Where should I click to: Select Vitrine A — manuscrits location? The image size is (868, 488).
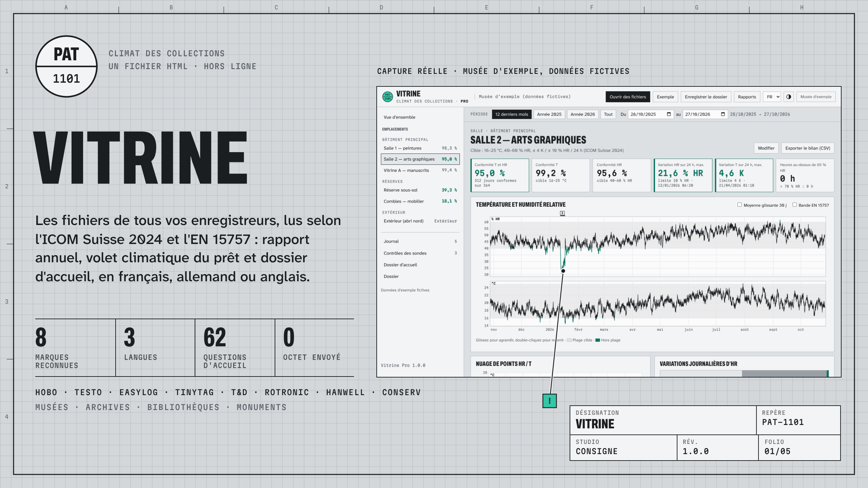tap(420, 170)
